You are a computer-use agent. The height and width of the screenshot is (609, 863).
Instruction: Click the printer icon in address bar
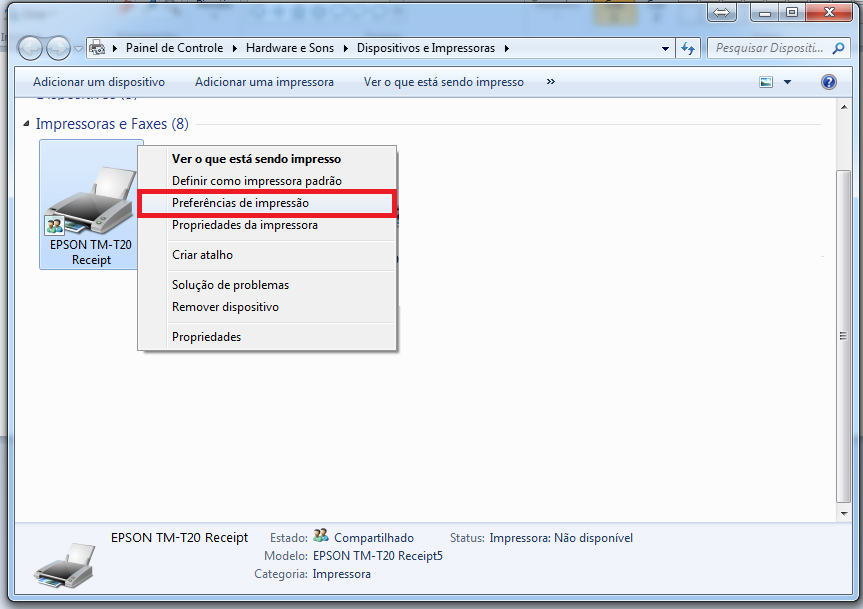pos(98,48)
